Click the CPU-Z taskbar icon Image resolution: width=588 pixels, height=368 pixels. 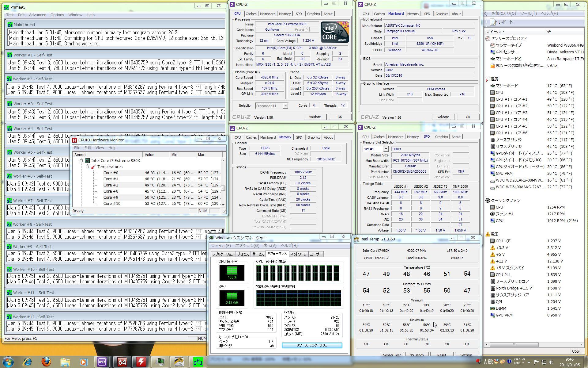tap(102, 362)
